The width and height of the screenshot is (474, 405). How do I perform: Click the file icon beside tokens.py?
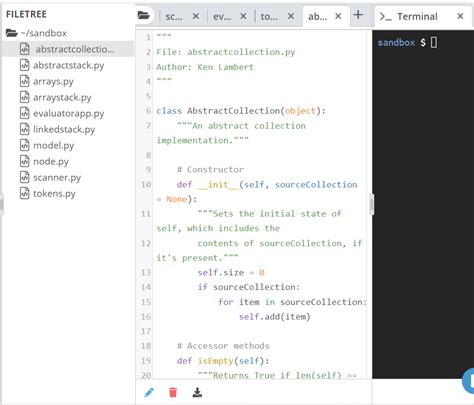25,193
